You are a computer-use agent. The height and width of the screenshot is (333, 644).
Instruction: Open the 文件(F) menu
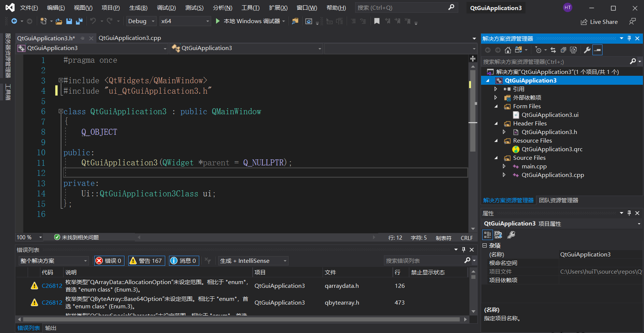(x=29, y=8)
